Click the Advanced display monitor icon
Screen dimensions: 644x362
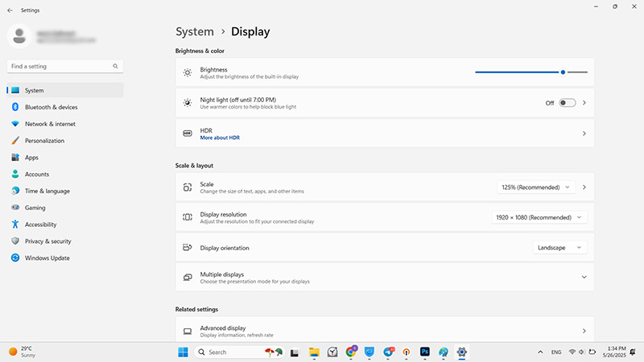click(188, 331)
